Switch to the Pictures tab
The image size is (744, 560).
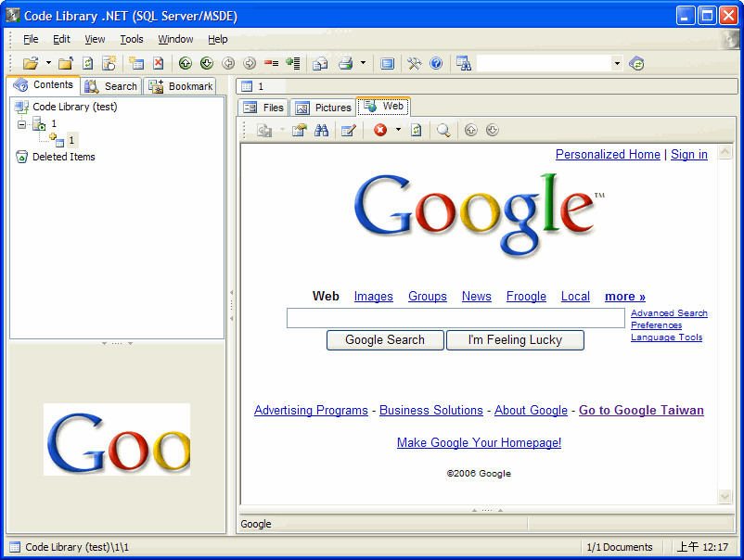coord(324,108)
